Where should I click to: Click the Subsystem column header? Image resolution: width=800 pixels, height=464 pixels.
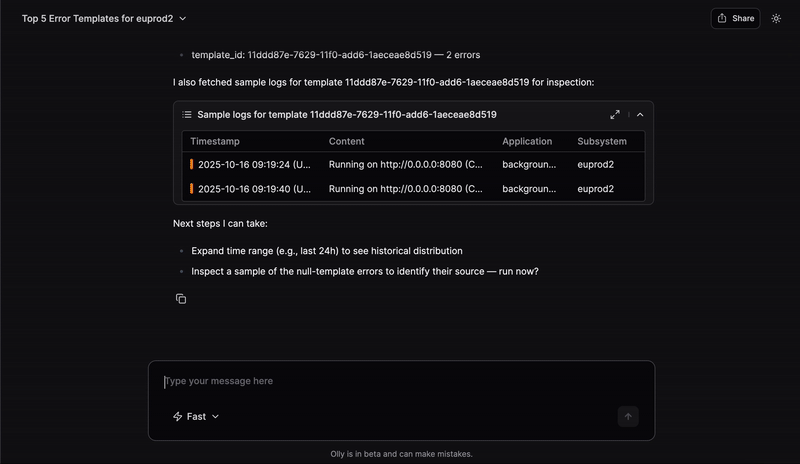602,141
